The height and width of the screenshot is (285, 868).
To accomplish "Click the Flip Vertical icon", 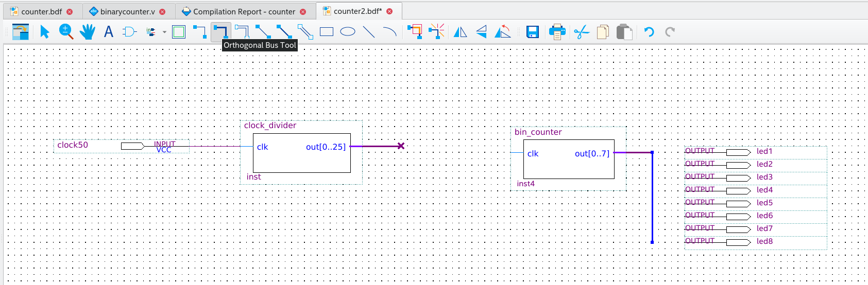I will [481, 32].
